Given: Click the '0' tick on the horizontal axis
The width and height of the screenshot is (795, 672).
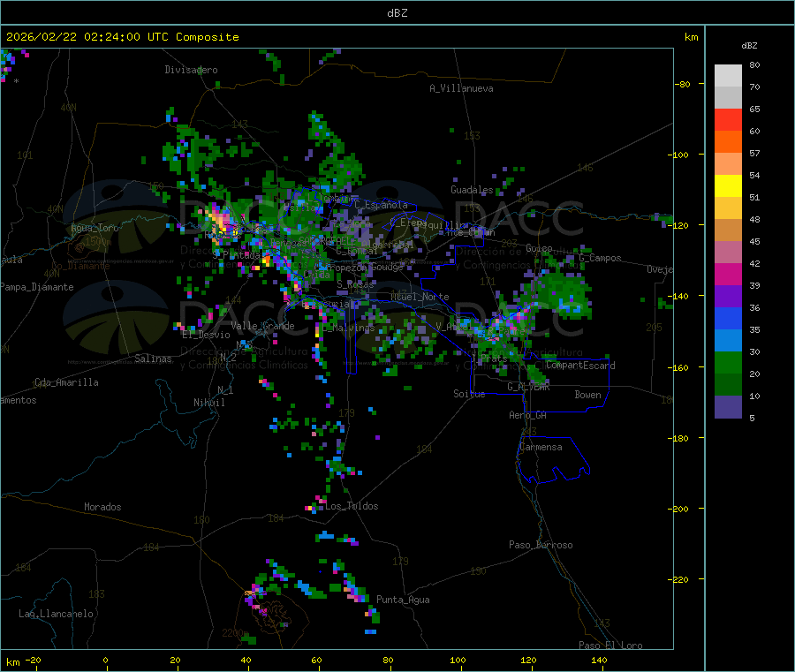Looking at the screenshot, I should pyautogui.click(x=105, y=661).
